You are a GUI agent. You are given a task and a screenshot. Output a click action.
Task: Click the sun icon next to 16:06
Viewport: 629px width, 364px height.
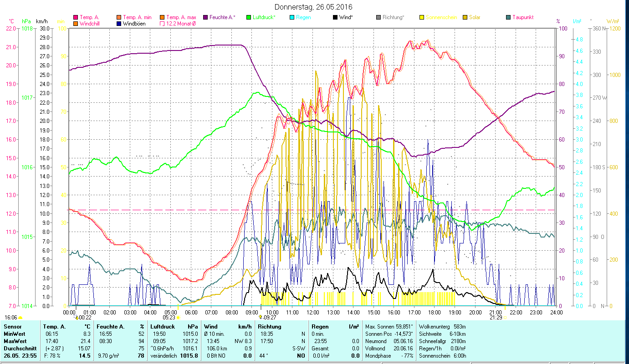click(x=20, y=318)
